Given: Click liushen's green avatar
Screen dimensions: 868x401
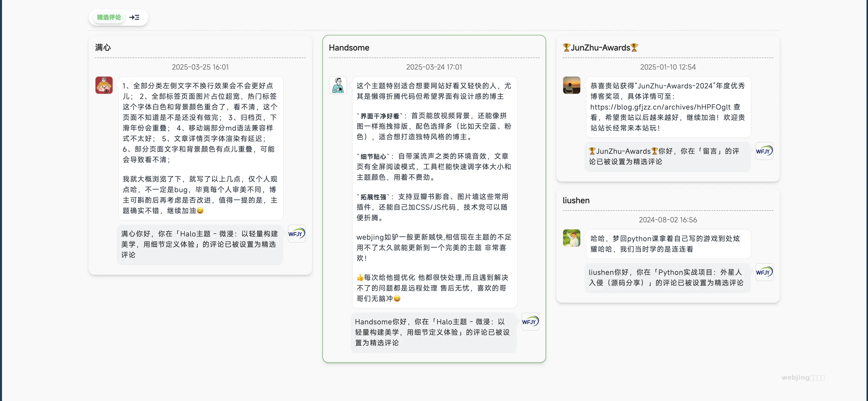Looking at the screenshot, I should 571,238.
